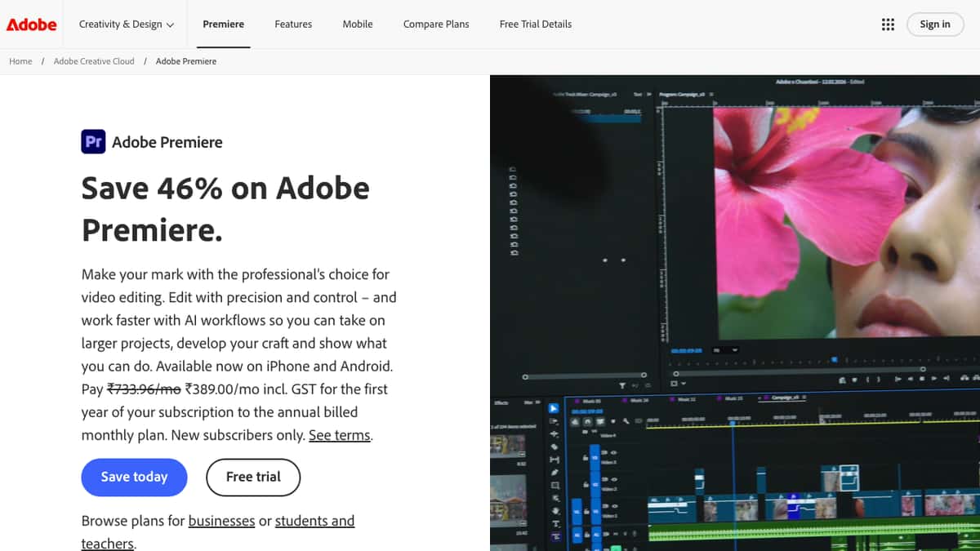Image resolution: width=980 pixels, height=551 pixels.
Task: Open Compare Plans in navigation
Action: pyautogui.click(x=436, y=24)
